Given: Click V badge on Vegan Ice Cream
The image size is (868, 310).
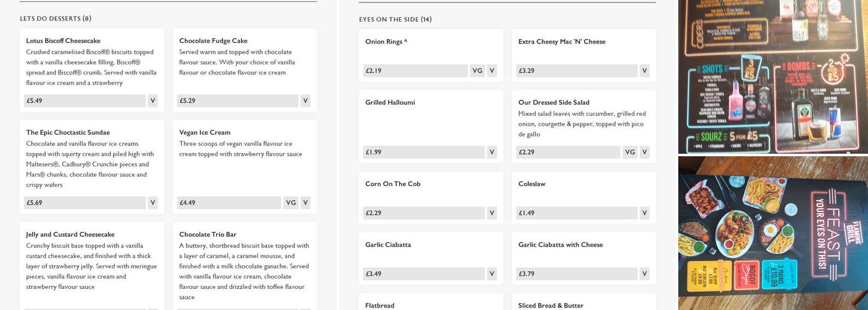Looking at the screenshot, I should point(305,203).
